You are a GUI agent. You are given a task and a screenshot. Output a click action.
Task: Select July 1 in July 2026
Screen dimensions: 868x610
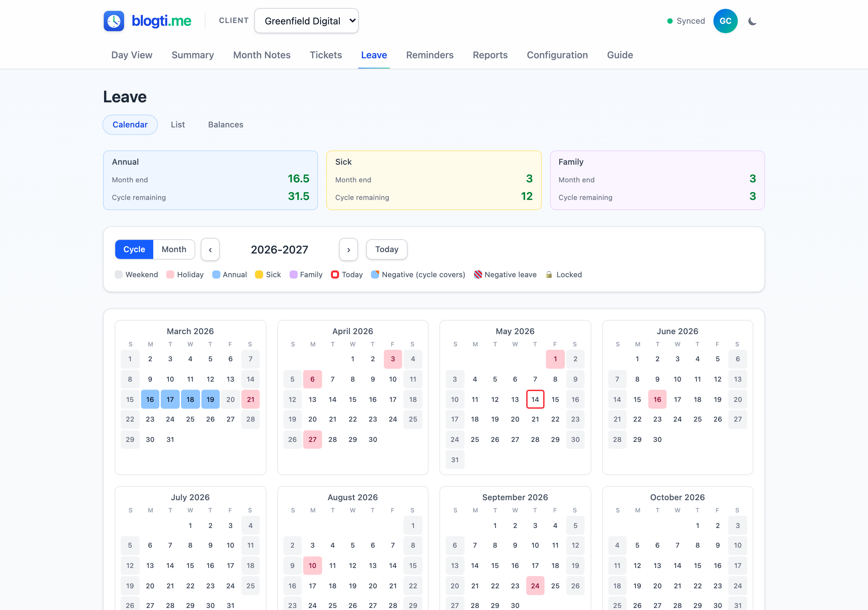(190, 525)
